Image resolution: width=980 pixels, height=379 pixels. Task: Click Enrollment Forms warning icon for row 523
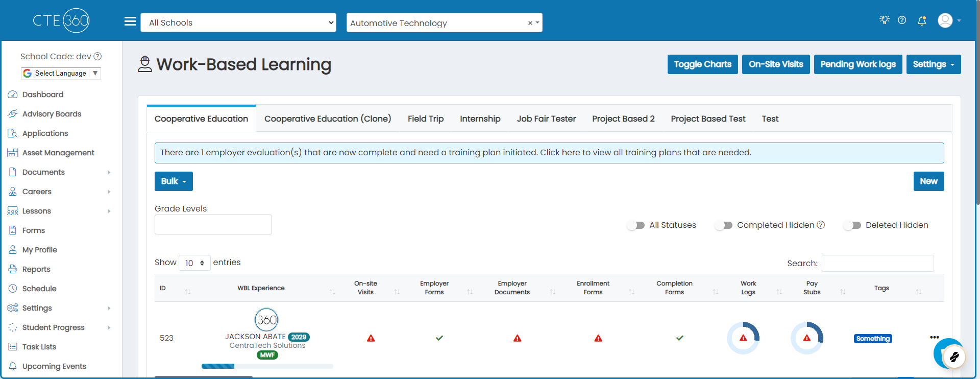[x=598, y=338]
